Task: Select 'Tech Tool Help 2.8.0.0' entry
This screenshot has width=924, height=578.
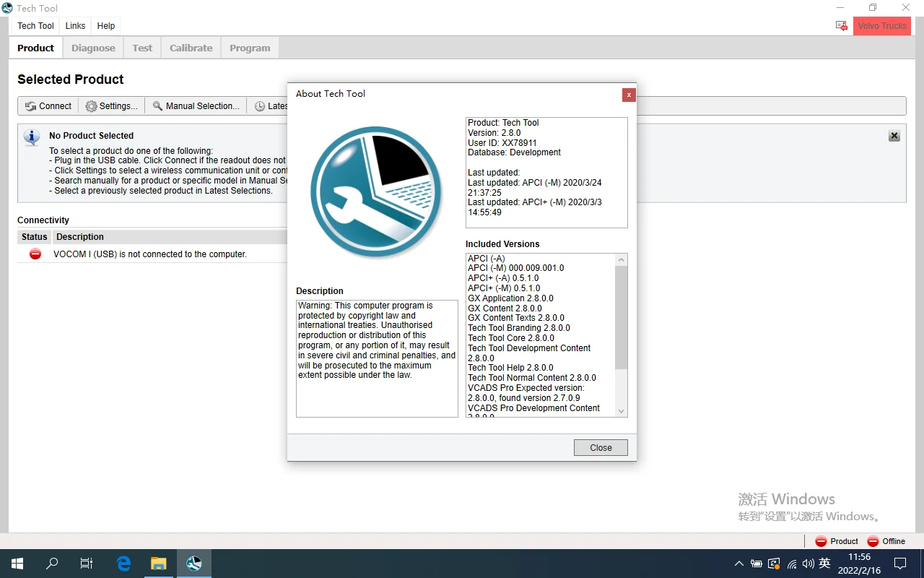Action: click(x=510, y=368)
